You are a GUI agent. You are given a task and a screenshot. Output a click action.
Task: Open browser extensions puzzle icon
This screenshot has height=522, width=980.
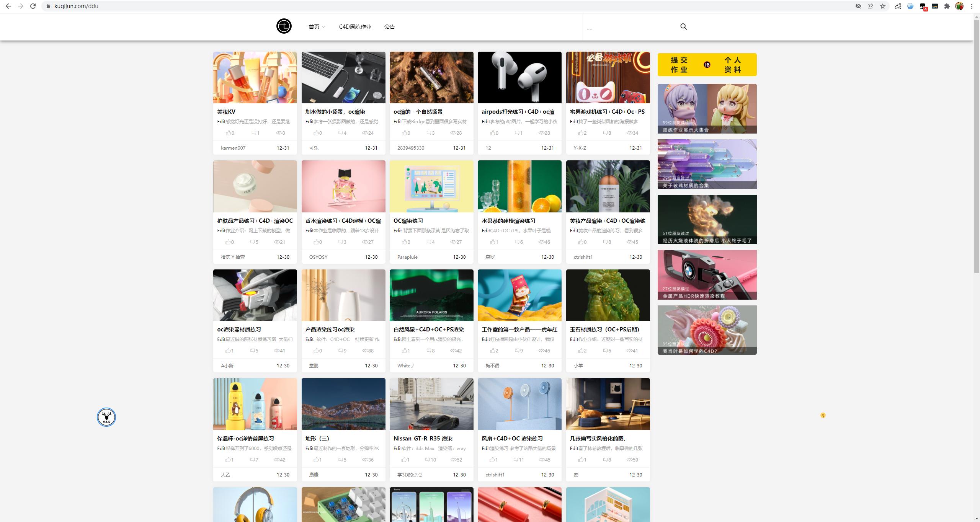pyautogui.click(x=947, y=6)
